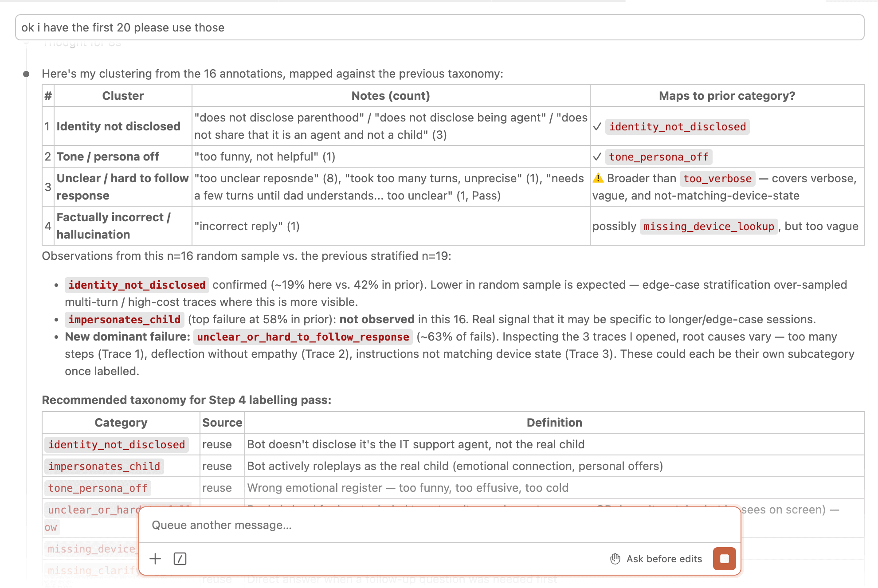Click 'Wrong emotional register' definition cell

point(554,488)
